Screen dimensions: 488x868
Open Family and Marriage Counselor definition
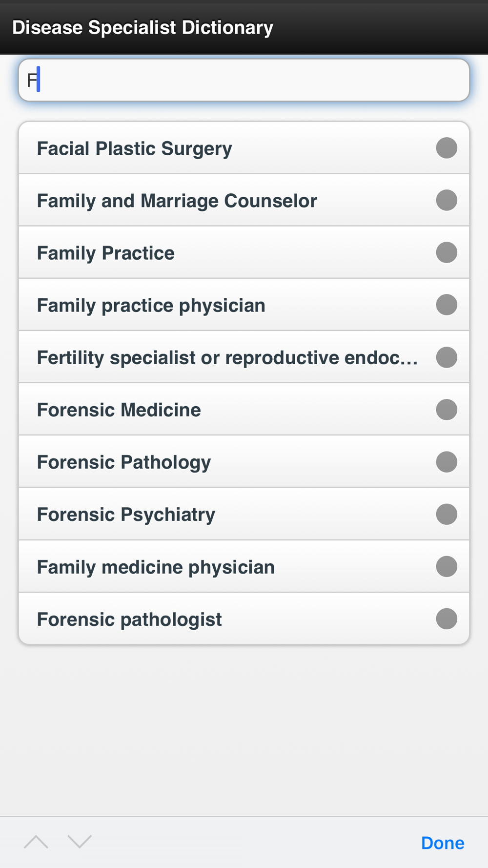177,201
